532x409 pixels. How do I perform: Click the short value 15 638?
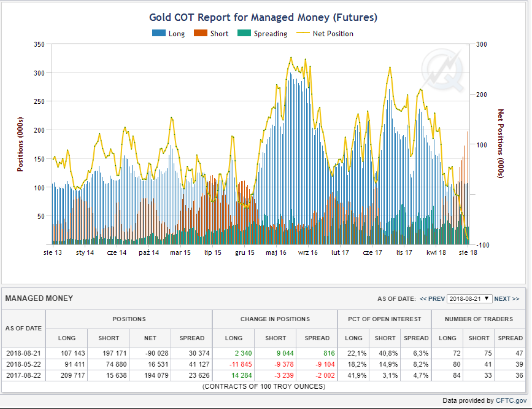117,376
